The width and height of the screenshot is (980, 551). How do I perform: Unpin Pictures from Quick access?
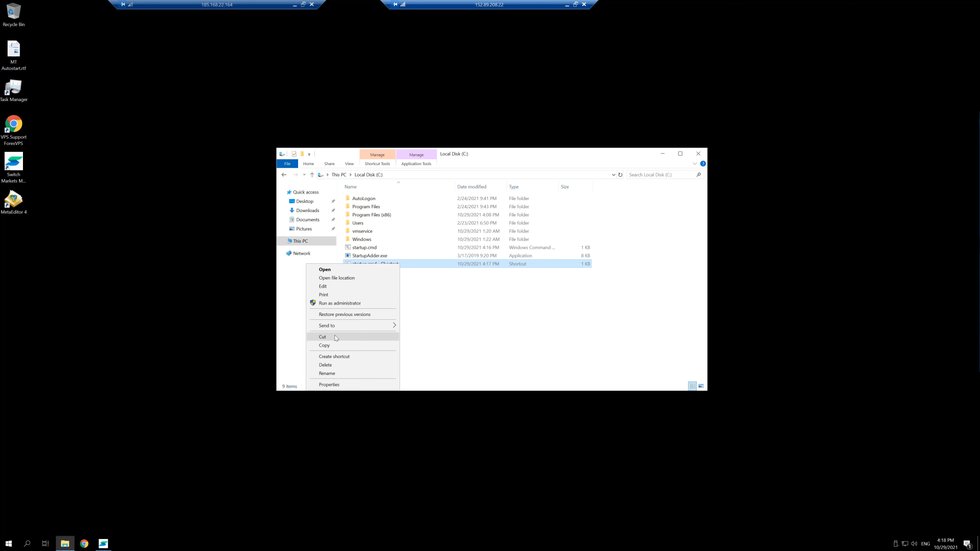click(x=334, y=229)
